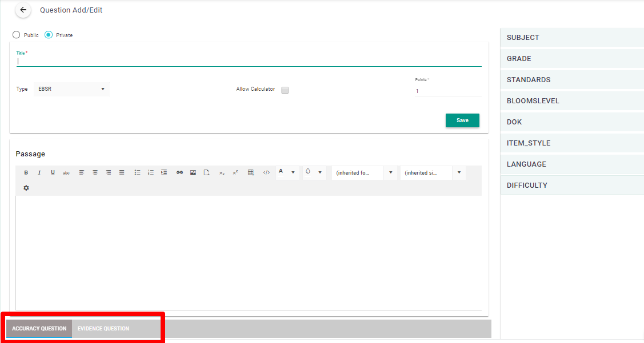
Task: Open the HTML code view icon
Action: [x=266, y=172]
